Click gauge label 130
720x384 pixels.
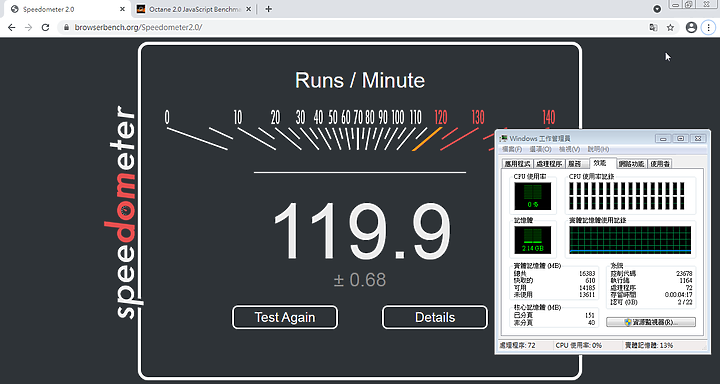478,118
